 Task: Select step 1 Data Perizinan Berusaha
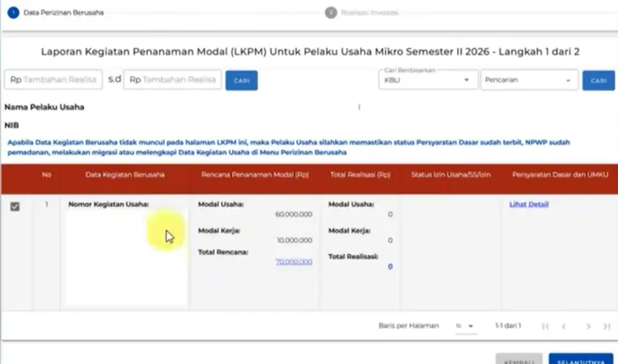click(x=56, y=13)
